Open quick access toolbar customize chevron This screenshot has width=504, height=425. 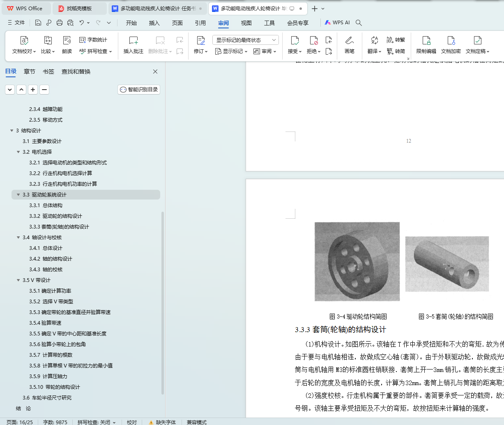pyautogui.click(x=109, y=23)
